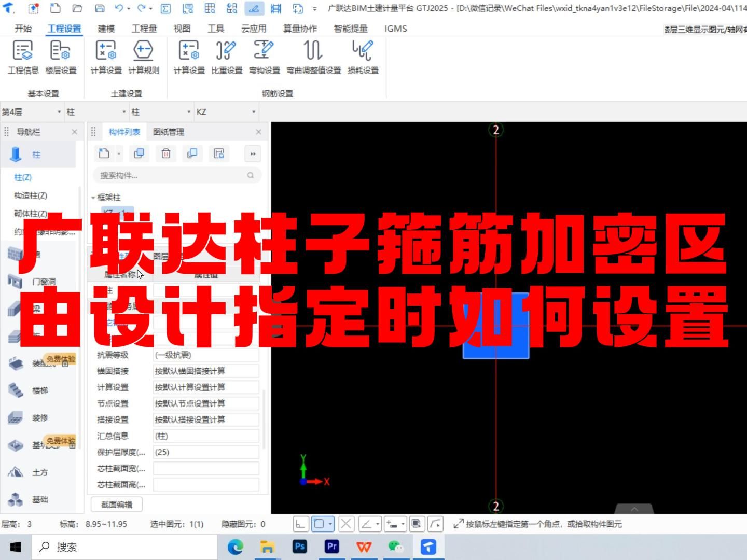
Task: Click the 截面编辑 button
Action: (116, 503)
